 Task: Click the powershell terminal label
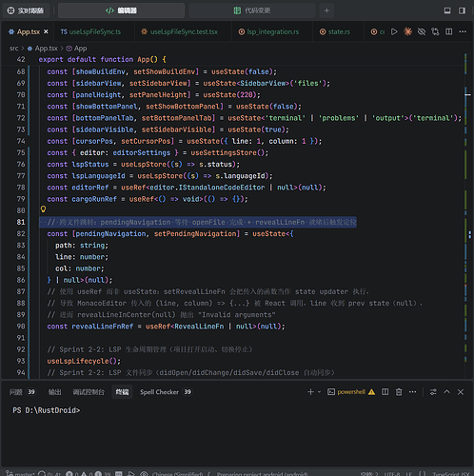coord(351,392)
